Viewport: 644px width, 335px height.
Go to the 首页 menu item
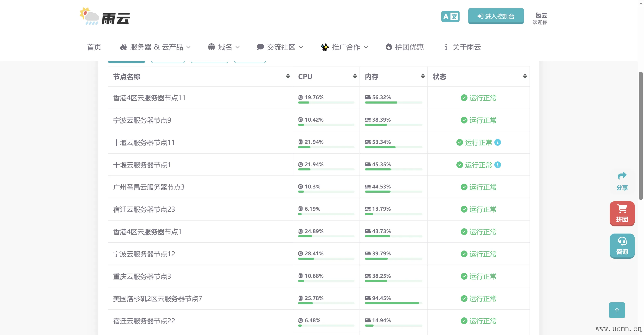tap(94, 47)
